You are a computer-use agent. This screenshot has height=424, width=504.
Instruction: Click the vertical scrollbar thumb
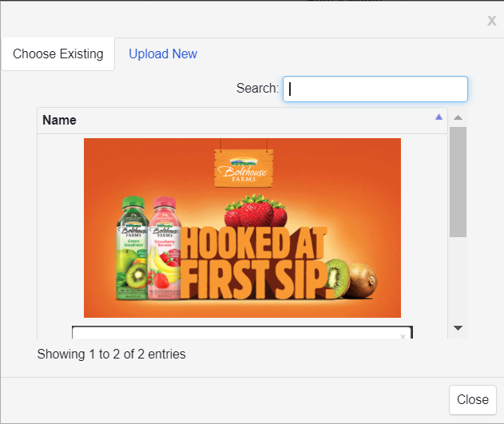coord(458,182)
